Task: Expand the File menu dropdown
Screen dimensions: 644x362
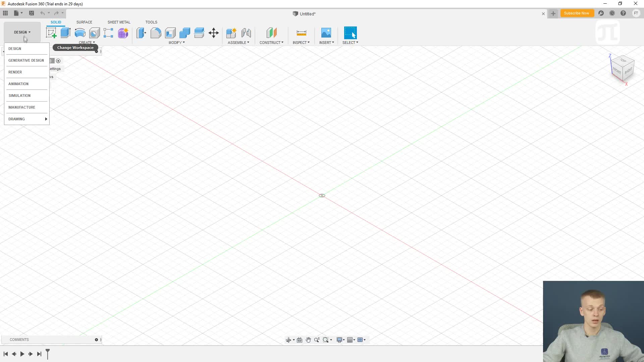Action: [18, 13]
